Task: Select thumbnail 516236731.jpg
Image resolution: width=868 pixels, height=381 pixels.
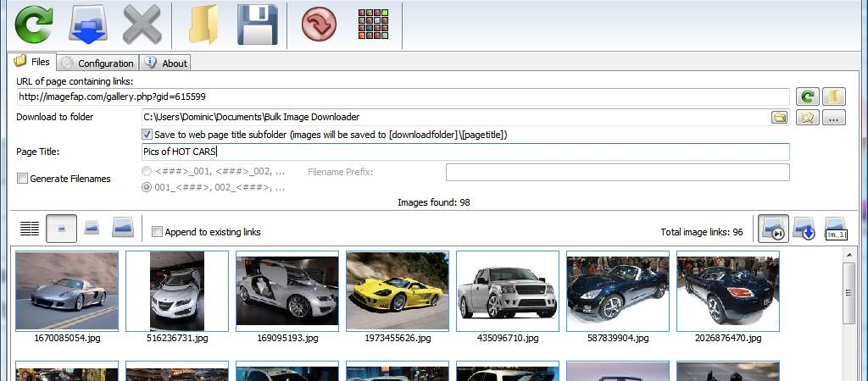Action: [177, 291]
